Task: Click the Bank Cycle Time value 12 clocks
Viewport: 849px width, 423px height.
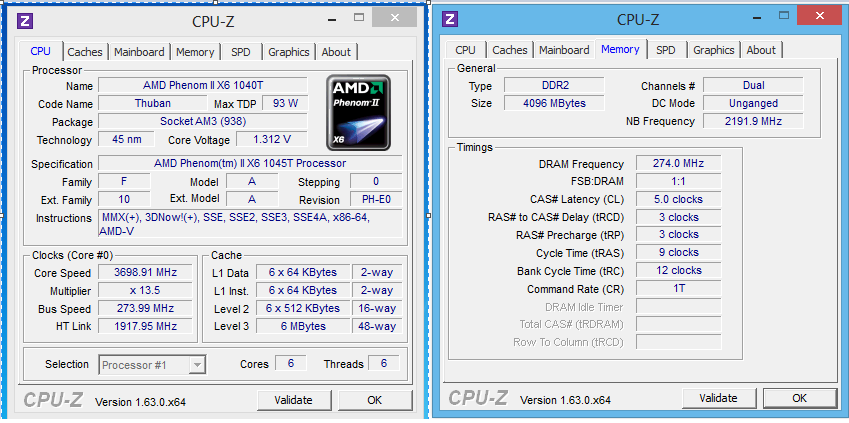Action: click(679, 270)
